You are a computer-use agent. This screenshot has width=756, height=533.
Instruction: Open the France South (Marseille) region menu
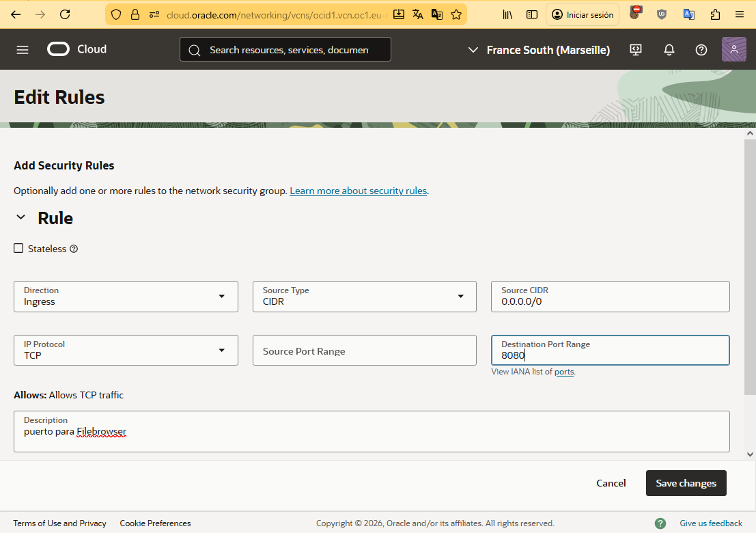coord(539,50)
